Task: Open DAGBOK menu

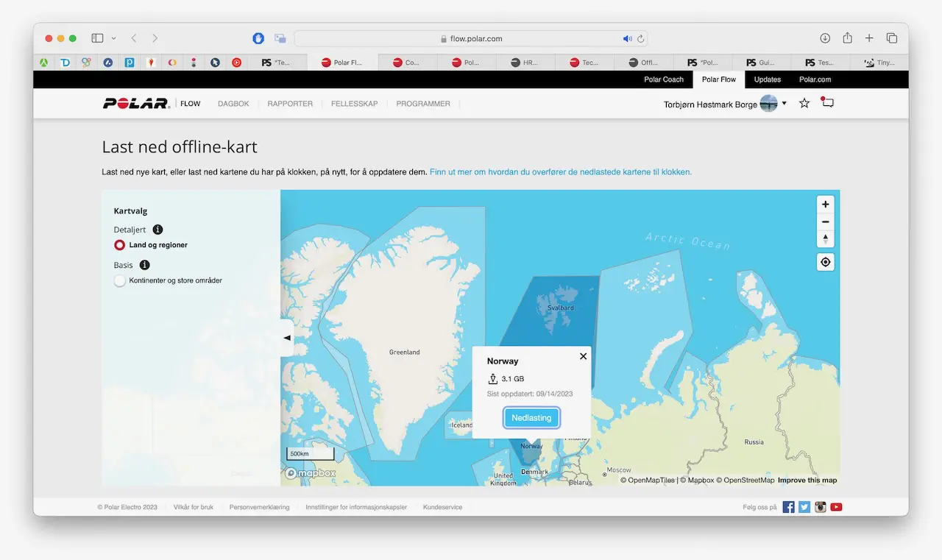Action: pyautogui.click(x=233, y=104)
